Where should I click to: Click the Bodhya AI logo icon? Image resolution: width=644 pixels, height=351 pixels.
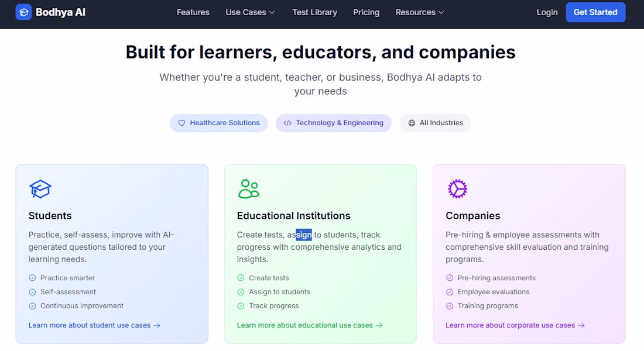23,12
